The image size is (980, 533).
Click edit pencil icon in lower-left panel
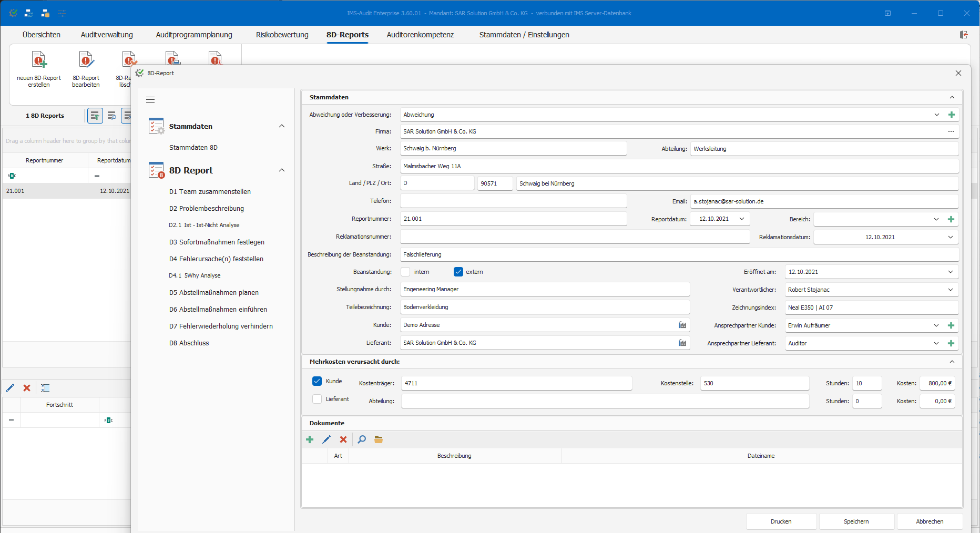tap(10, 388)
